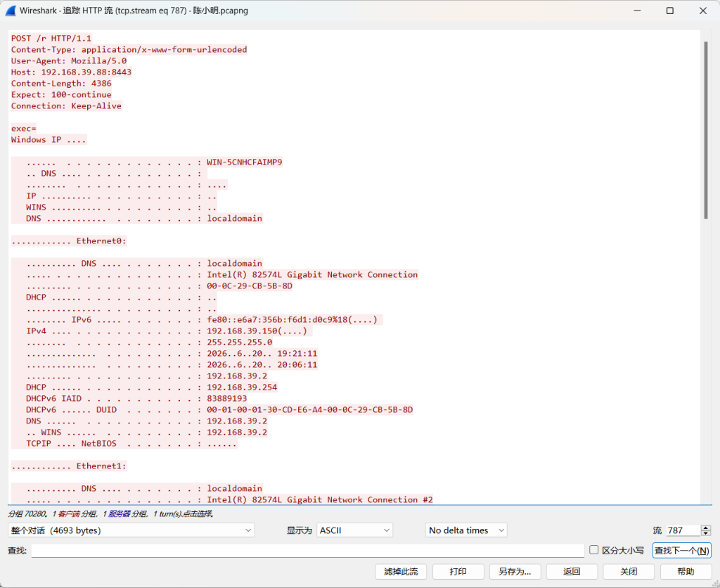Click the lease time 2026..6..20.. 19:21:11
Image resolution: width=720 pixels, height=588 pixels.
[262, 353]
